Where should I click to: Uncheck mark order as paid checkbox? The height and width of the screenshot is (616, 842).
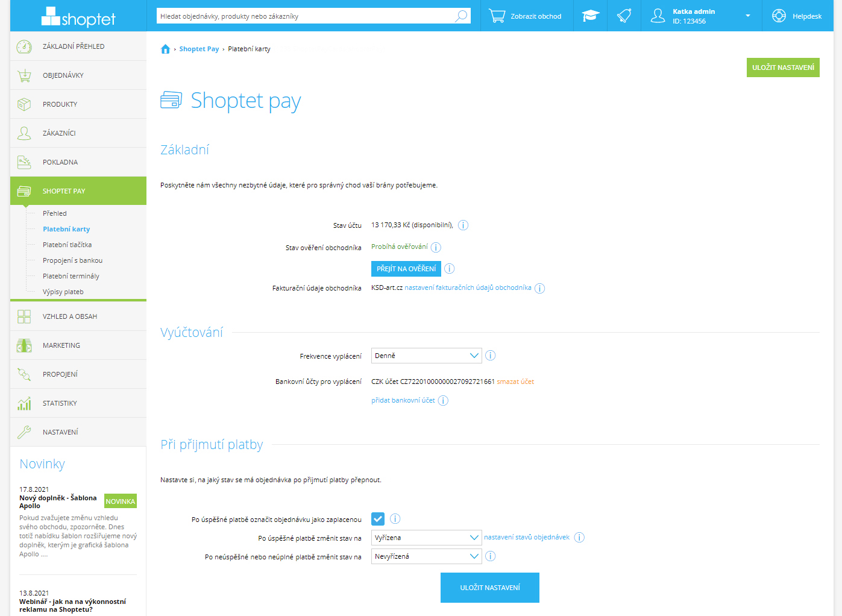coord(378,519)
